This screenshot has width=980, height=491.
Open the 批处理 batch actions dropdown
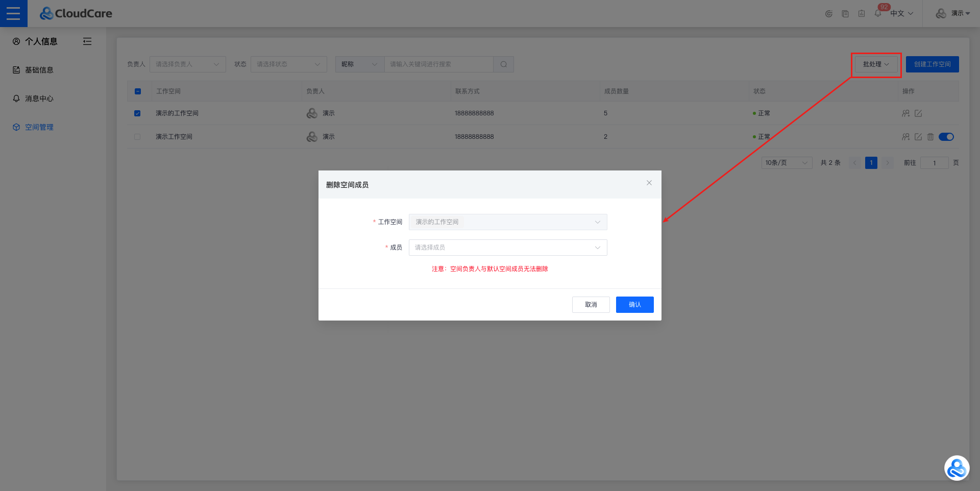876,64
